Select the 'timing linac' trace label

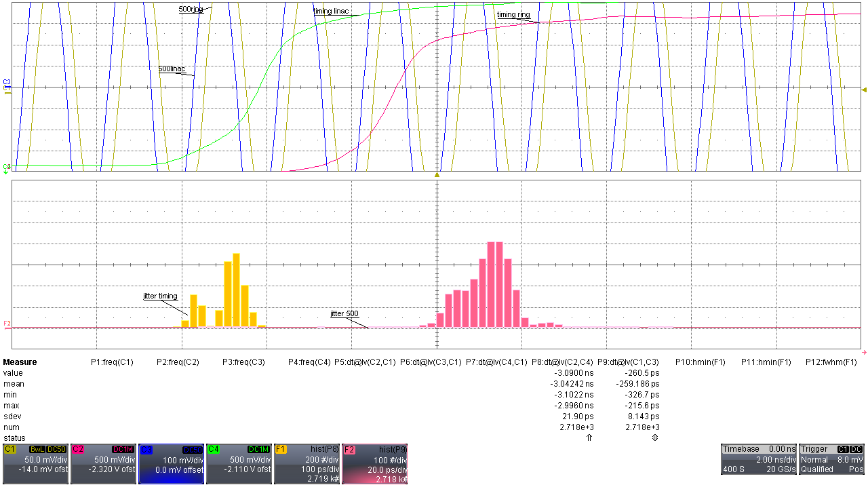[331, 12]
